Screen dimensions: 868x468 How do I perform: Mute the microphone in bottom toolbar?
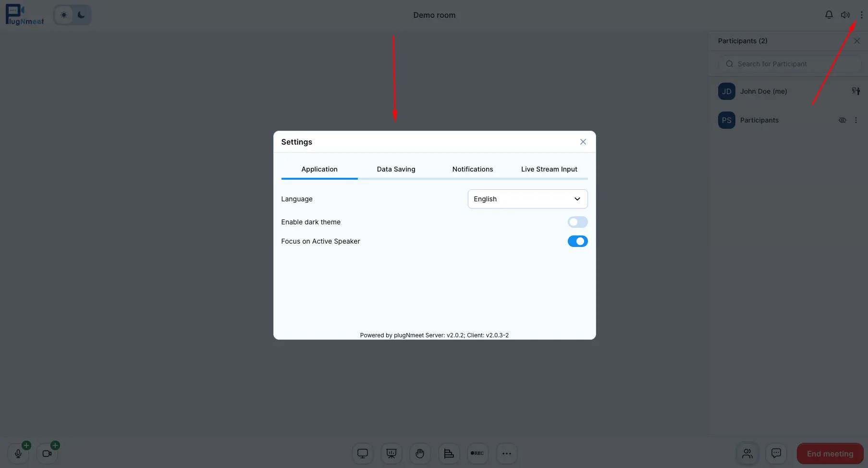click(x=18, y=453)
